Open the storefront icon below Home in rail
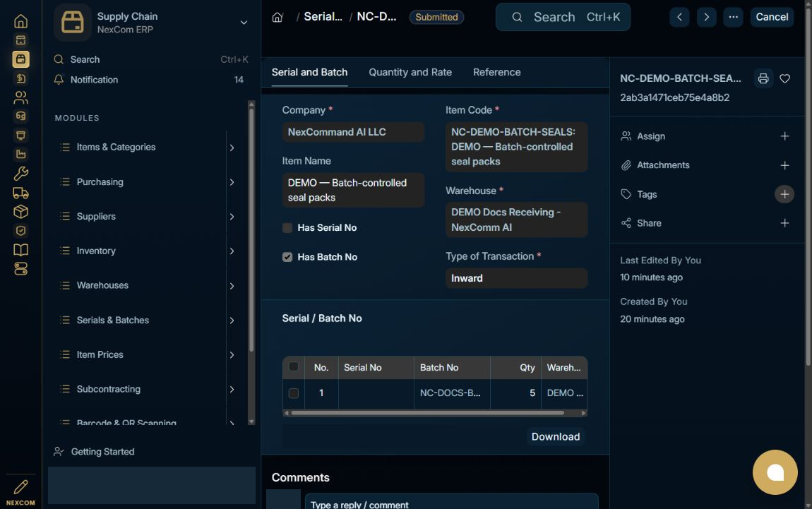Viewport: 812px width, 509px height. [x=20, y=40]
